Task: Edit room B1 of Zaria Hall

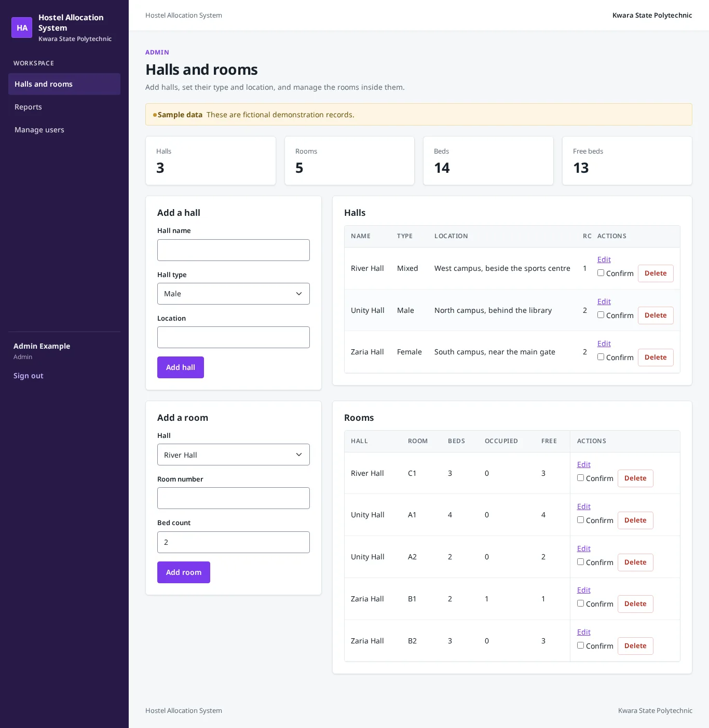Action: tap(584, 590)
